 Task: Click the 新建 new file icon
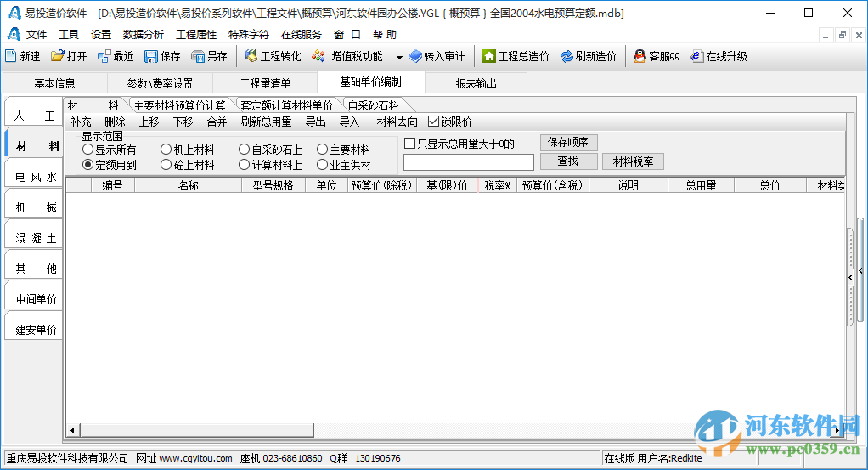[x=10, y=56]
